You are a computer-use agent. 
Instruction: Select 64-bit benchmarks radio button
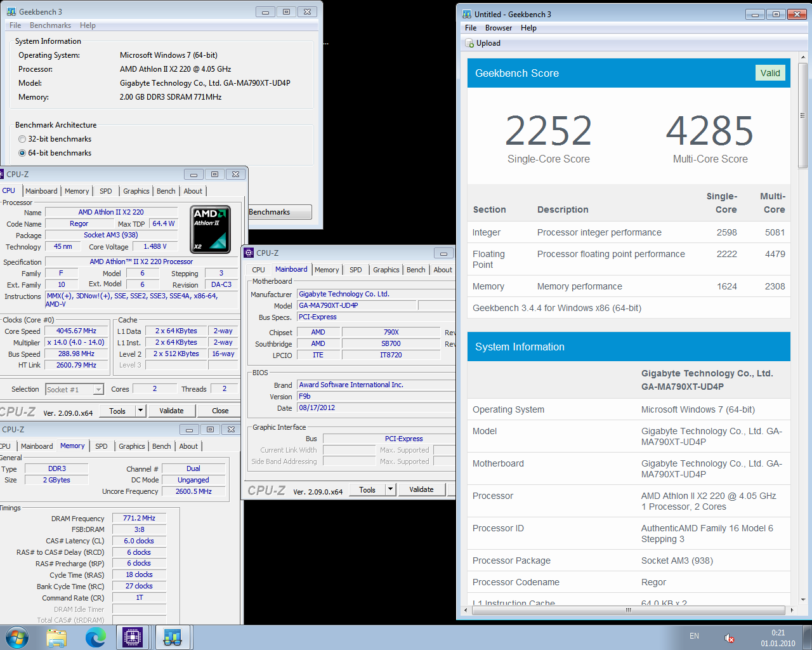22,153
